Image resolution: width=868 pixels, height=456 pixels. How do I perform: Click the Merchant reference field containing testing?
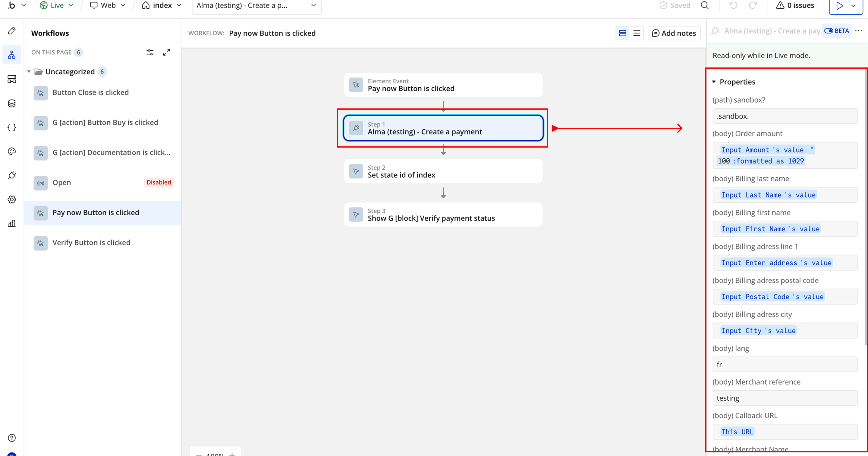[x=785, y=398]
